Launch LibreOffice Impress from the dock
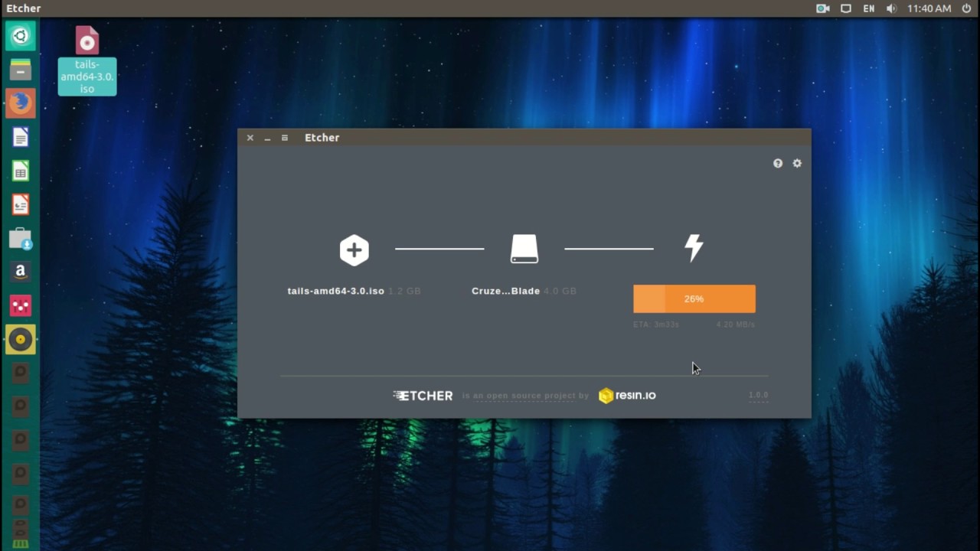Image resolution: width=980 pixels, height=551 pixels. pyautogui.click(x=21, y=204)
